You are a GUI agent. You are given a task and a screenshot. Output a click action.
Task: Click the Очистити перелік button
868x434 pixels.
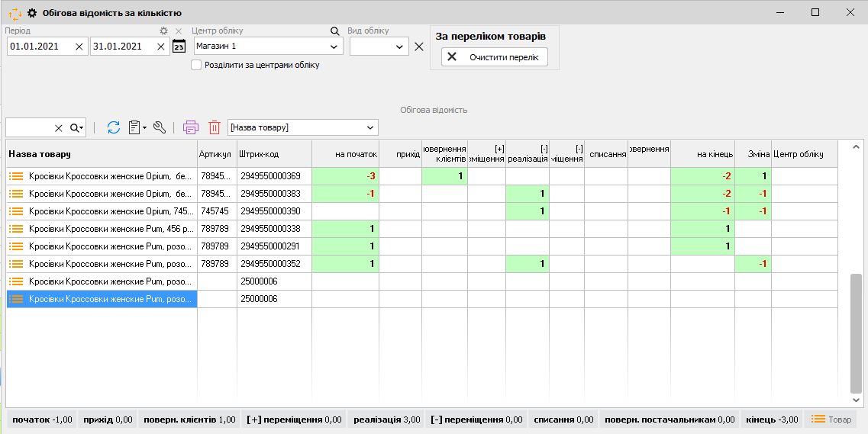[x=495, y=57]
